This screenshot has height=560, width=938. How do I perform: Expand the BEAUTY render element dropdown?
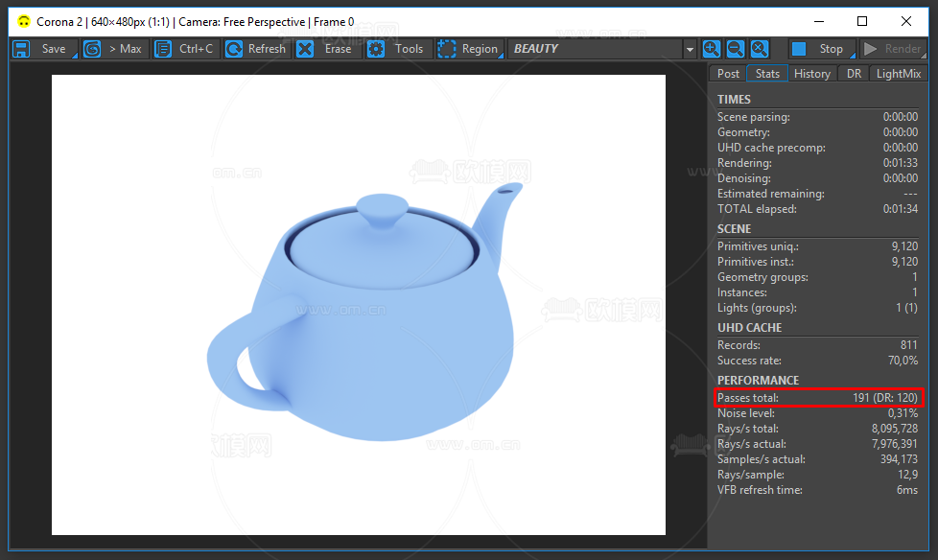689,49
